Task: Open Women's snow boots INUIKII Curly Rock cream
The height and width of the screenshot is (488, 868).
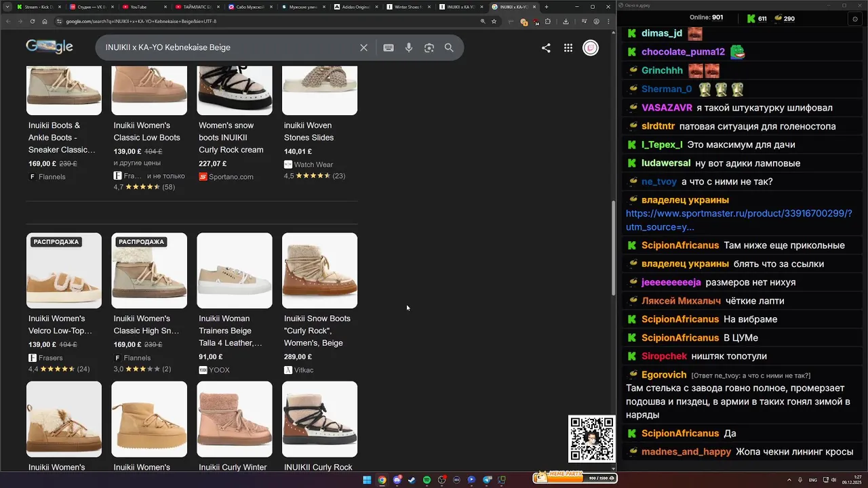Action: click(231, 138)
